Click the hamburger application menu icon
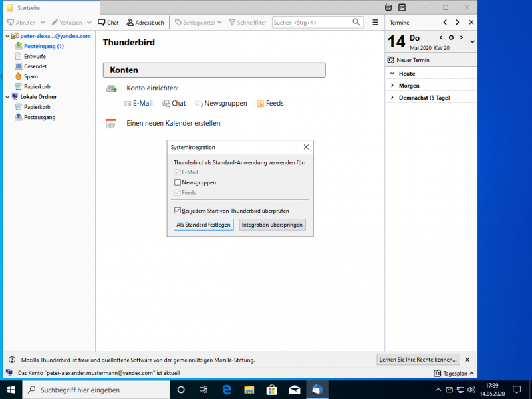The image size is (532, 399). click(375, 22)
